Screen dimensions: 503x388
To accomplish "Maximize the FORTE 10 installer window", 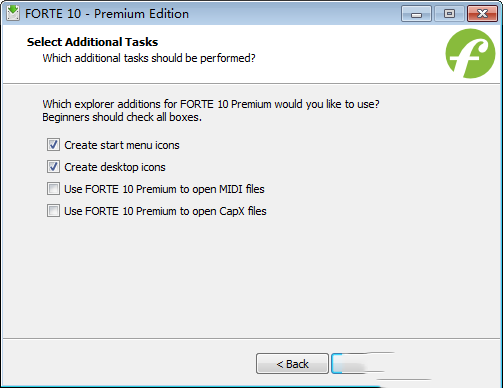I will (x=449, y=14).
